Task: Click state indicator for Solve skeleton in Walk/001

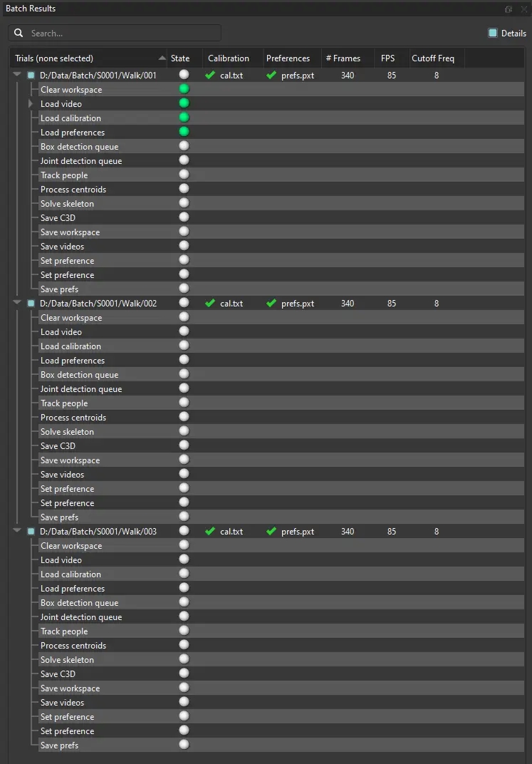Action: (x=184, y=203)
